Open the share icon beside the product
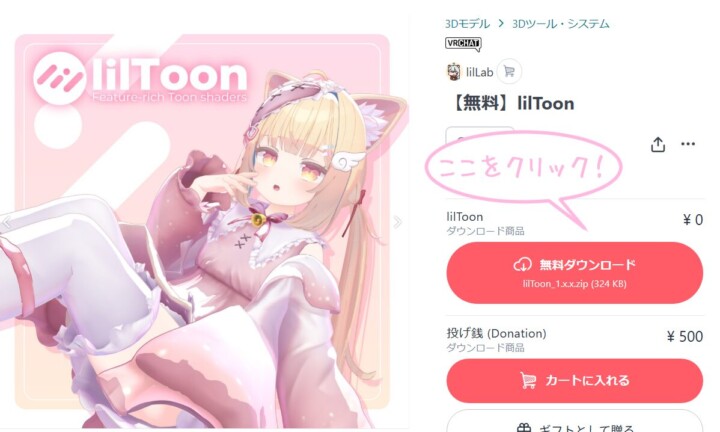 [658, 145]
